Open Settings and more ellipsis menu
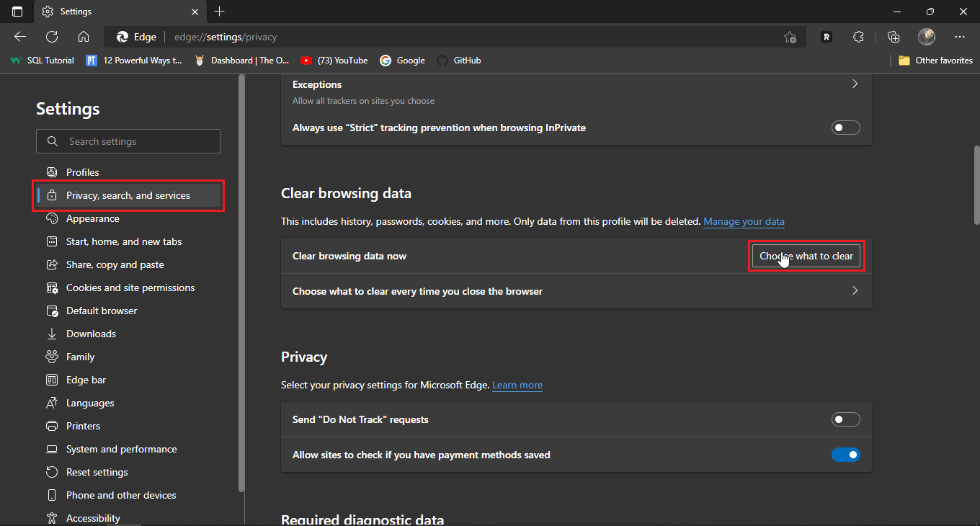980x526 pixels. pyautogui.click(x=959, y=37)
